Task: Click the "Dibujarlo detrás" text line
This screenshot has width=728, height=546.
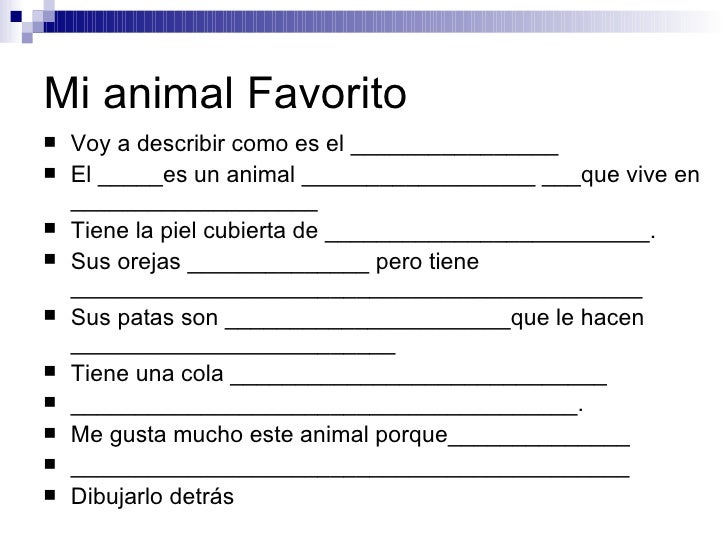Action: click(152, 493)
